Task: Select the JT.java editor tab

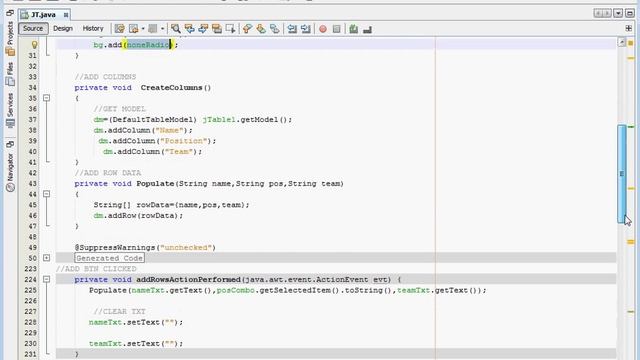Action: [44, 15]
